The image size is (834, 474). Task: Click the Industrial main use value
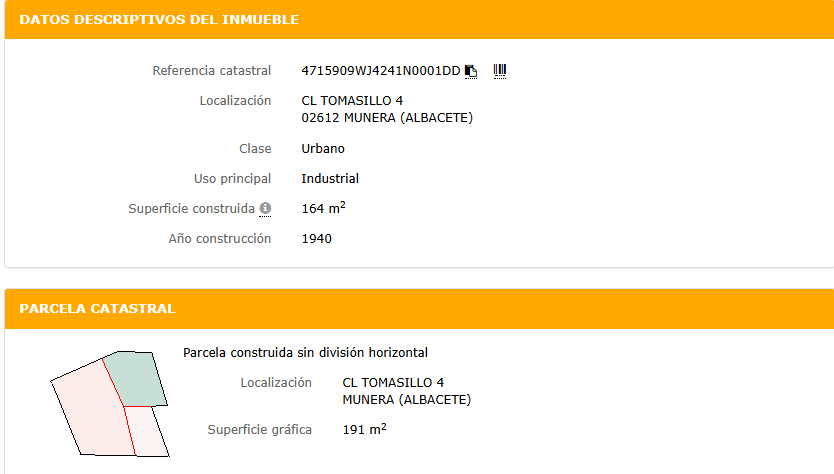tap(330, 179)
